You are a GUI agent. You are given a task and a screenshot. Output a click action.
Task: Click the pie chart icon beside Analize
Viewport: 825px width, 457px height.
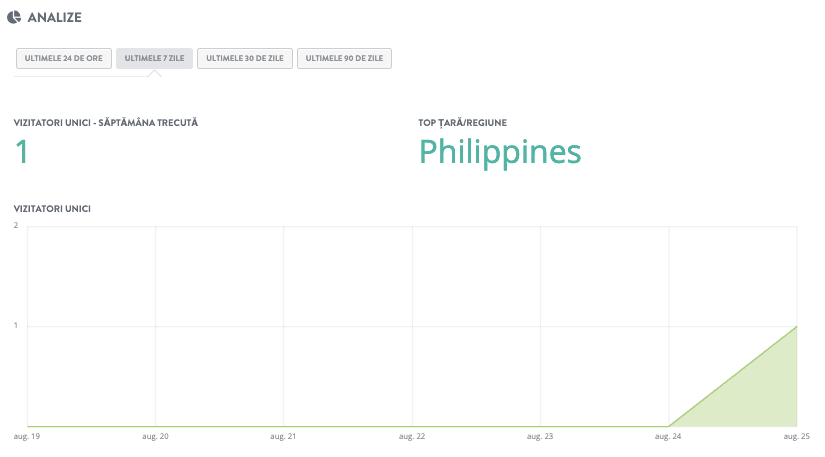tap(14, 17)
